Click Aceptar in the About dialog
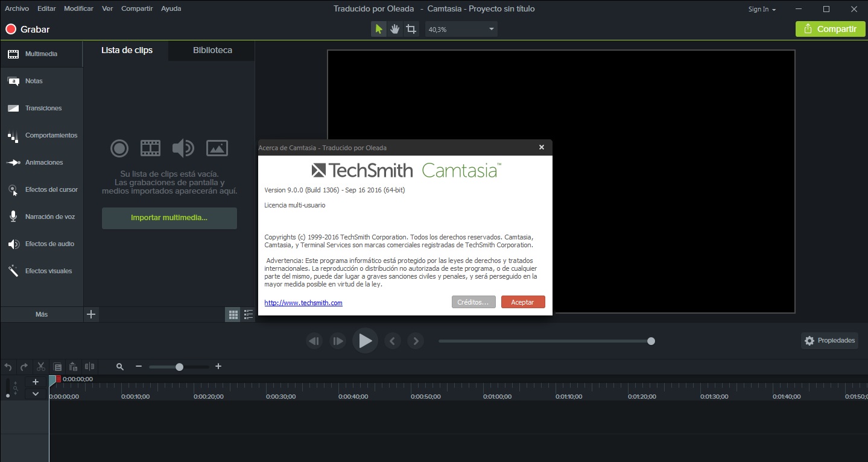 point(523,302)
